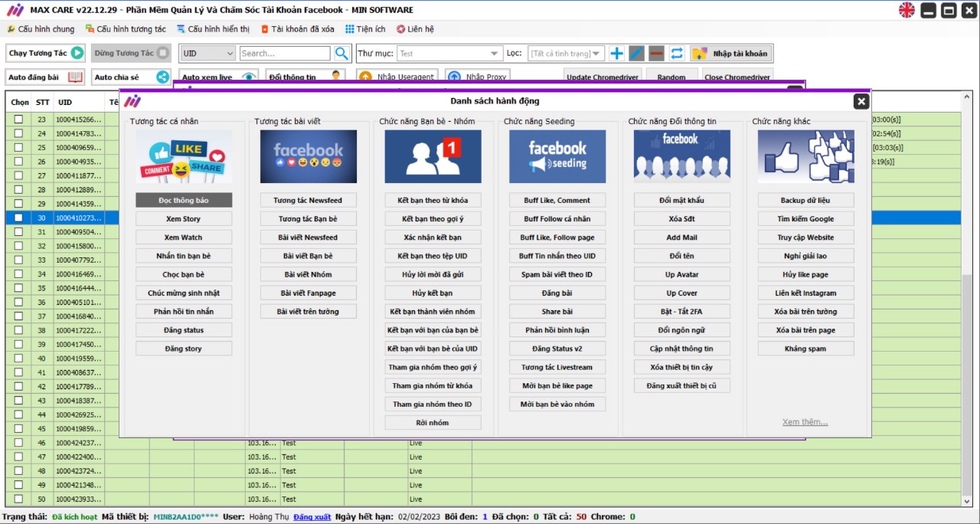Click the friend-request image under Chức năng Bạn bè
980x524 pixels.
pos(433,156)
